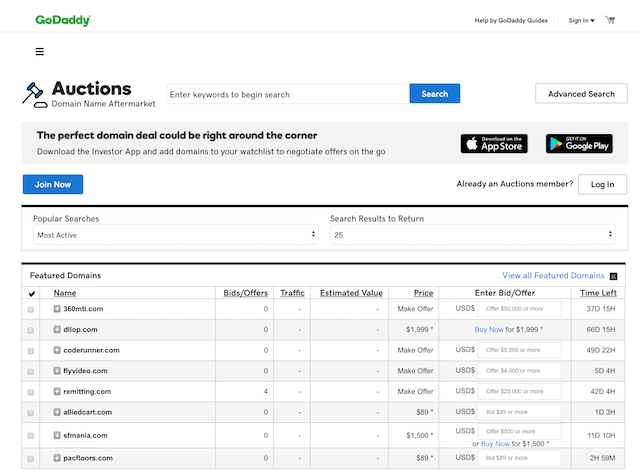Expand details icon beside 360mti.com
The width and height of the screenshot is (640, 476).
57,309
